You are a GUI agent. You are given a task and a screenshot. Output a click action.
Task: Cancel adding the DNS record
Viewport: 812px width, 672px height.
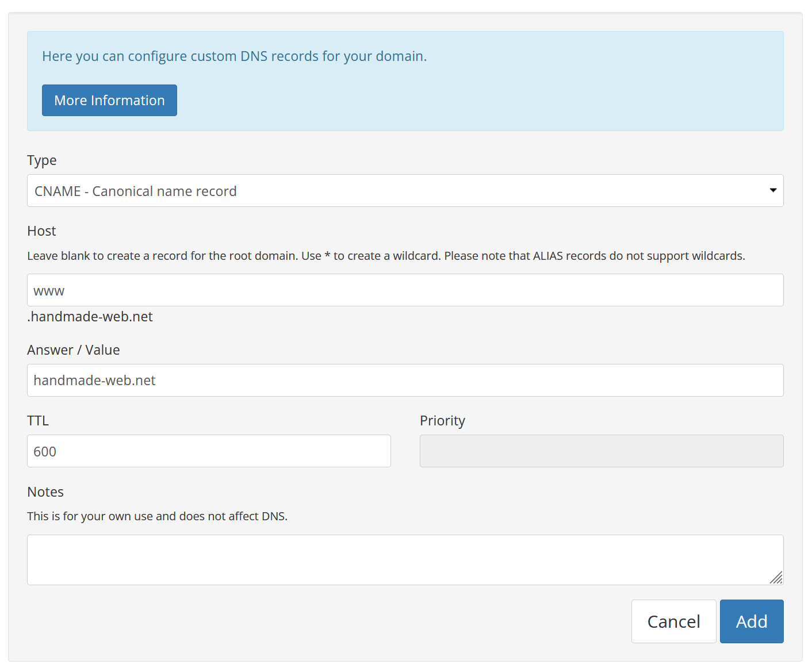673,621
